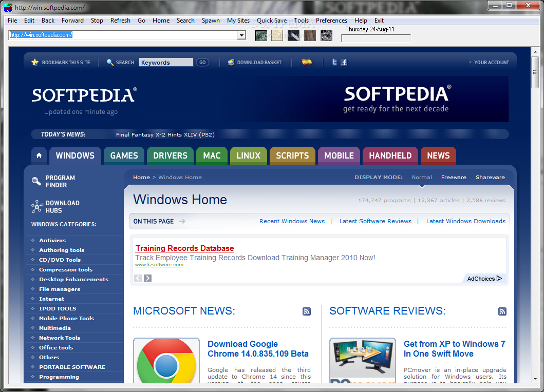Image resolution: width=544 pixels, height=392 pixels.
Task: Open the Get from XP to Windows 7 review
Action: 455,349
